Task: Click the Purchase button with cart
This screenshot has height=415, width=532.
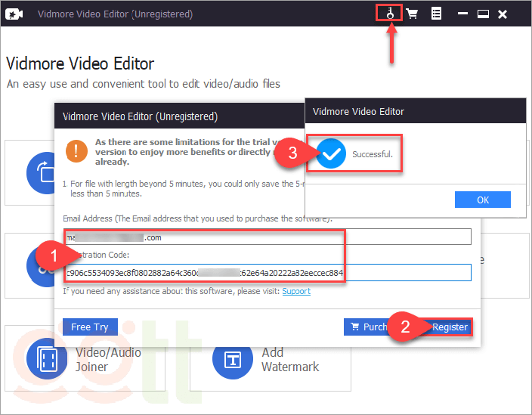Action: (366, 327)
